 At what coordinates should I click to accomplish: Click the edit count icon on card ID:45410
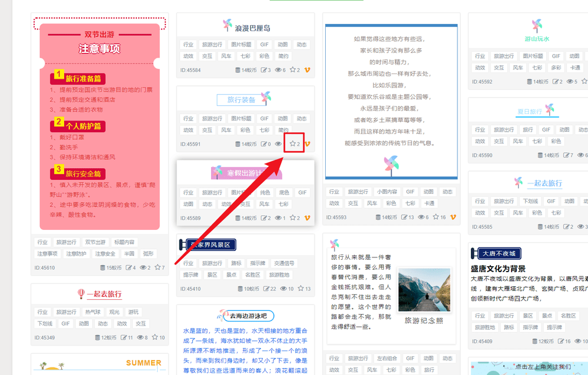pyautogui.click(x=266, y=289)
